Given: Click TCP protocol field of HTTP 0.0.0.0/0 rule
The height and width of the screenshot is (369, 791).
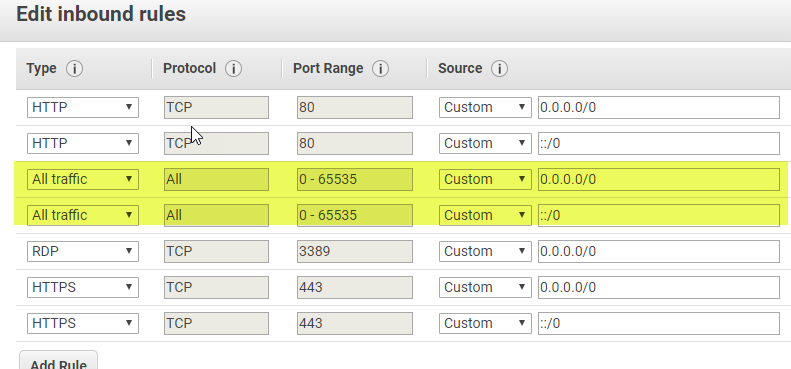Looking at the screenshot, I should (x=216, y=108).
